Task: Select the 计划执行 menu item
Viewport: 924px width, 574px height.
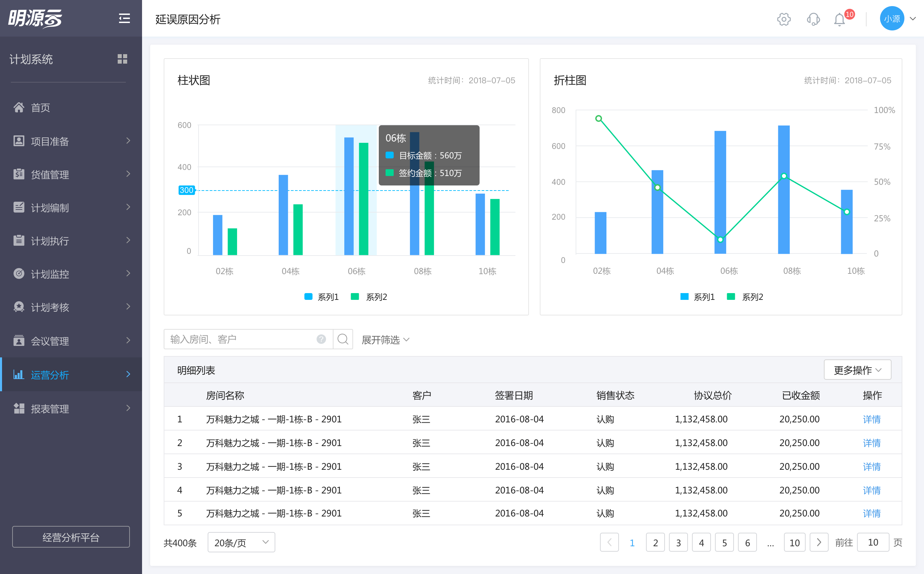Action: pyautogui.click(x=71, y=240)
